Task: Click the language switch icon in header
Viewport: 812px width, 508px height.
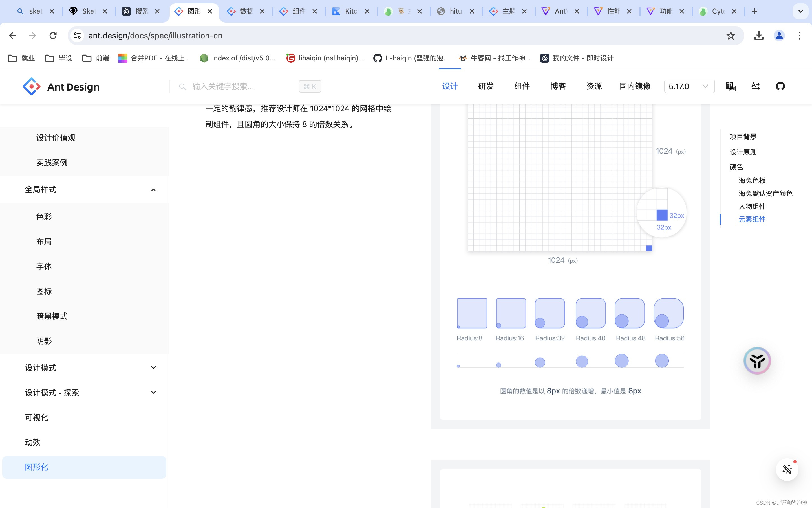Action: pos(731,86)
